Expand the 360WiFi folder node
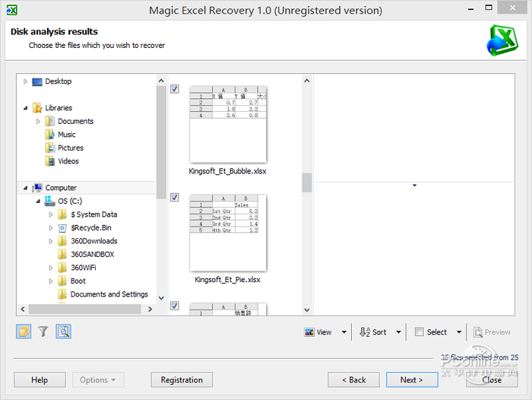 (x=51, y=268)
